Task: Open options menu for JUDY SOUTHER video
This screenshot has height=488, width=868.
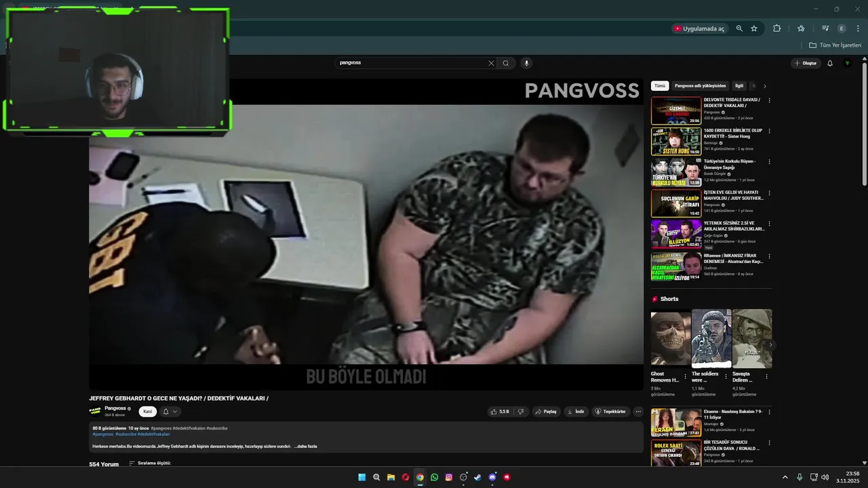Action: 769,193
